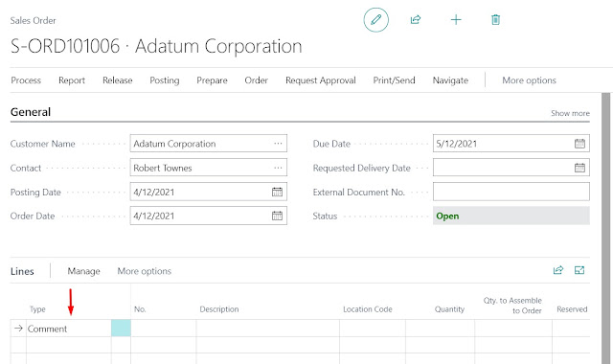Select the Comment row arrow indicator

point(18,328)
